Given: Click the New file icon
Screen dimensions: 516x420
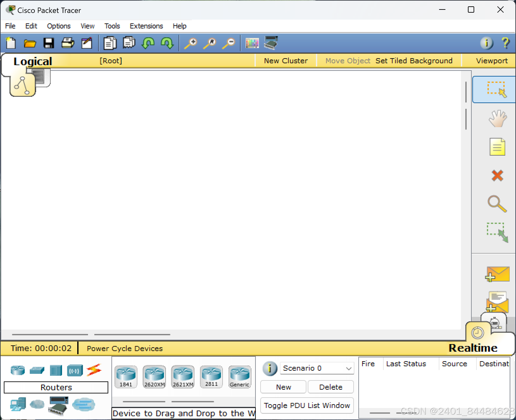Looking at the screenshot, I should point(11,43).
